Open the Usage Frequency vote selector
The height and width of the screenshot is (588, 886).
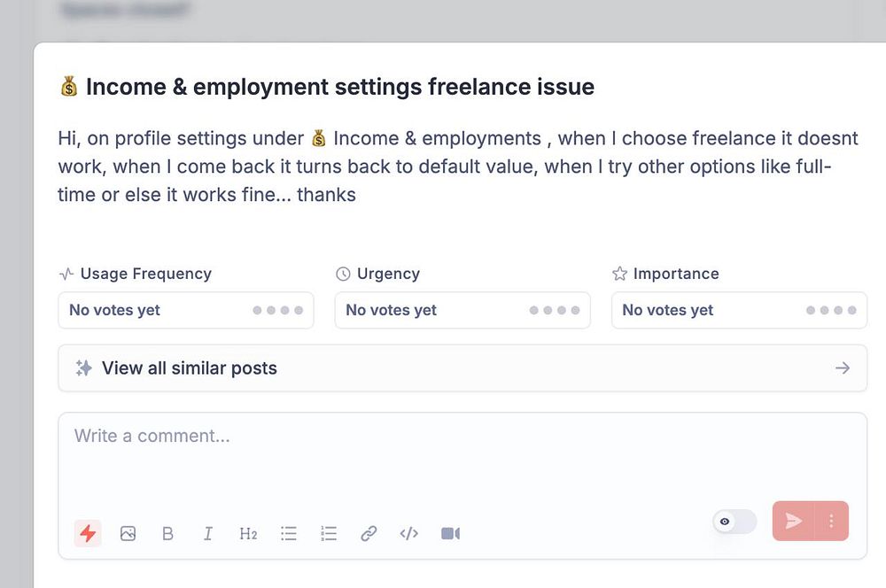(x=186, y=310)
